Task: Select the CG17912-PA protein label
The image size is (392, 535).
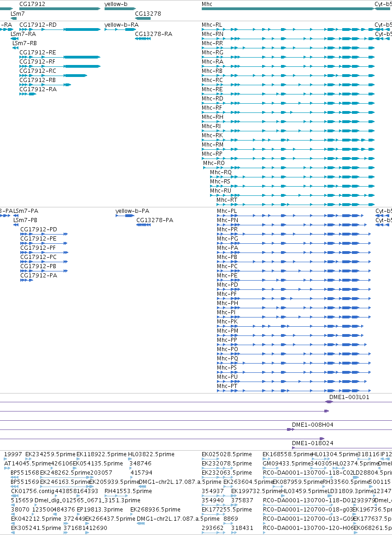Action: [39, 276]
